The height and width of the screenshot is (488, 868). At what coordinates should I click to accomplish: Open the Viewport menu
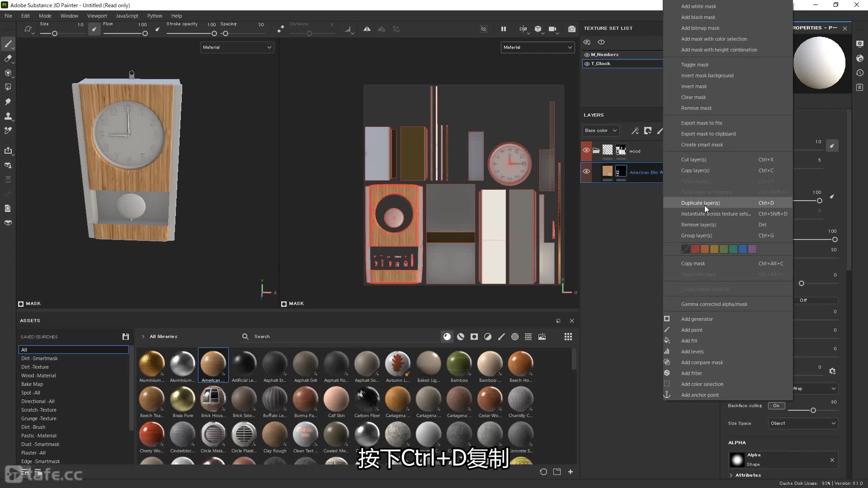point(97,16)
